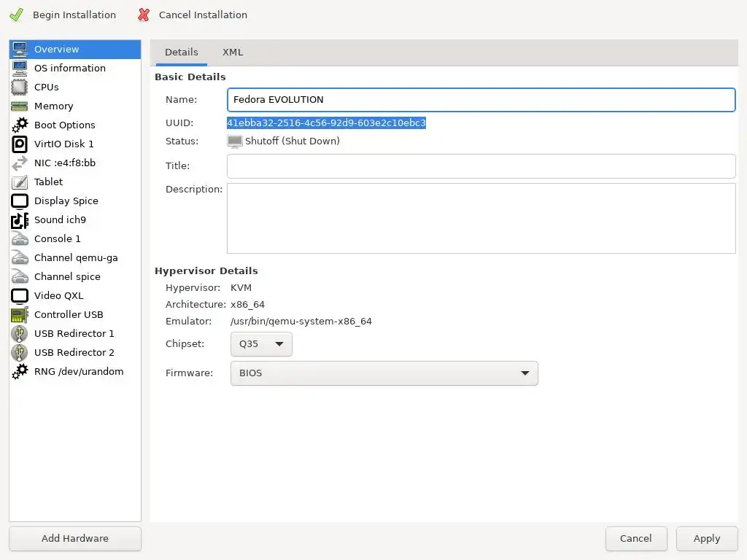The width and height of the screenshot is (747, 560).
Task: Open OS information via its computer icon
Action: 20,68
